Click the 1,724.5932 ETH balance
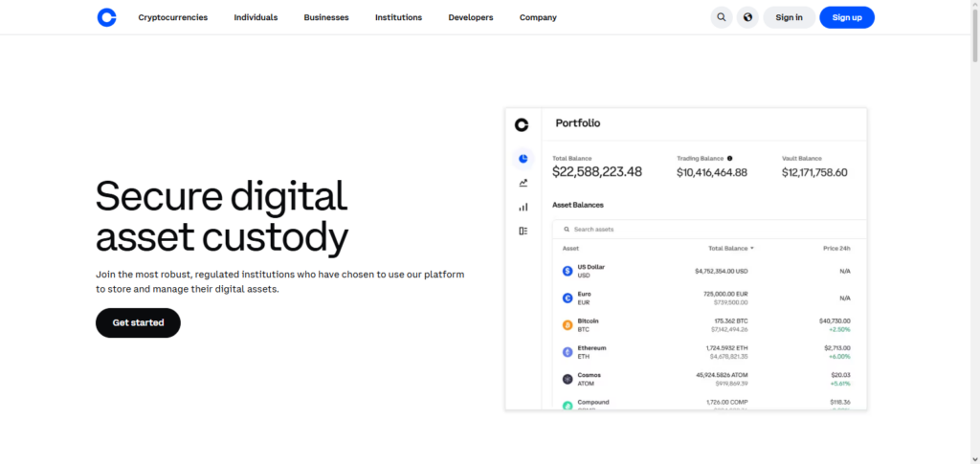 tap(725, 348)
